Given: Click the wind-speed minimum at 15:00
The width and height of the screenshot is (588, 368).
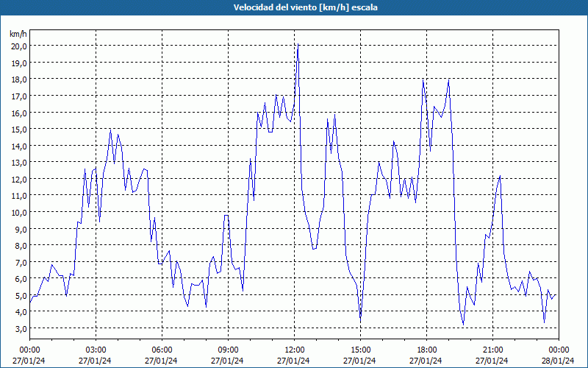Looking at the screenshot, I should click(x=360, y=319).
